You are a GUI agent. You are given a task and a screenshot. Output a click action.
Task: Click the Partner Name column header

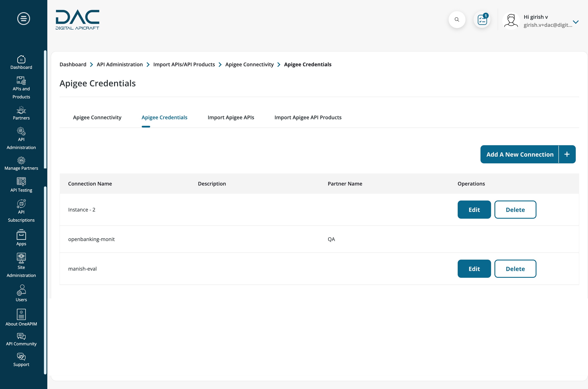pyautogui.click(x=345, y=184)
